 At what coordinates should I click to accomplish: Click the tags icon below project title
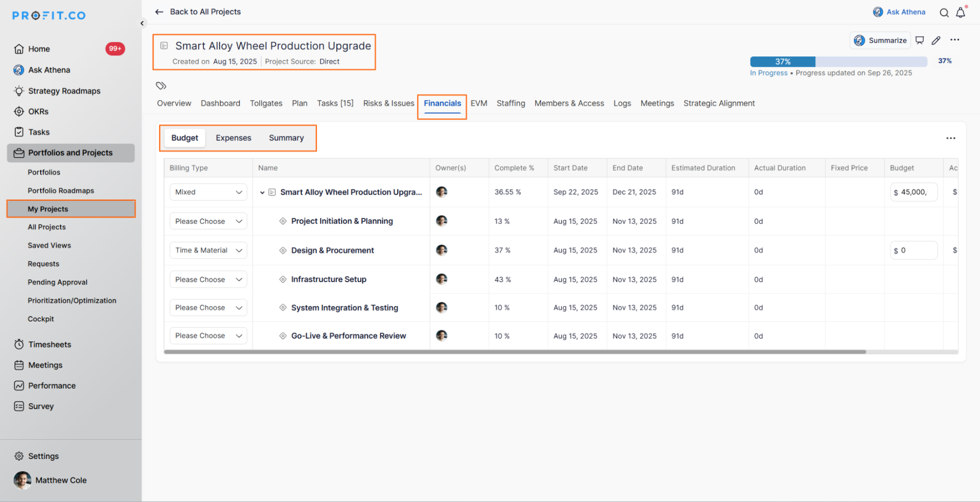161,86
